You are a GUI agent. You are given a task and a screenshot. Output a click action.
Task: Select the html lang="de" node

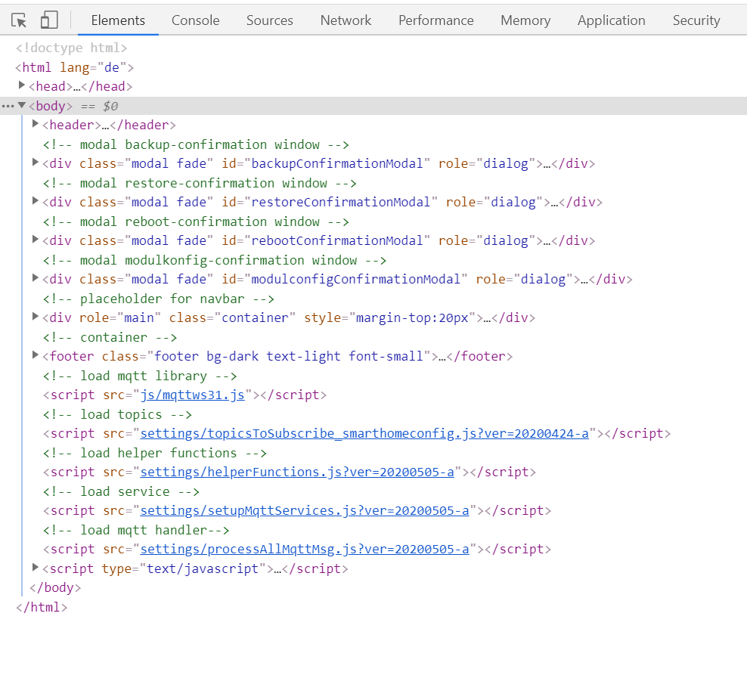coord(75,67)
